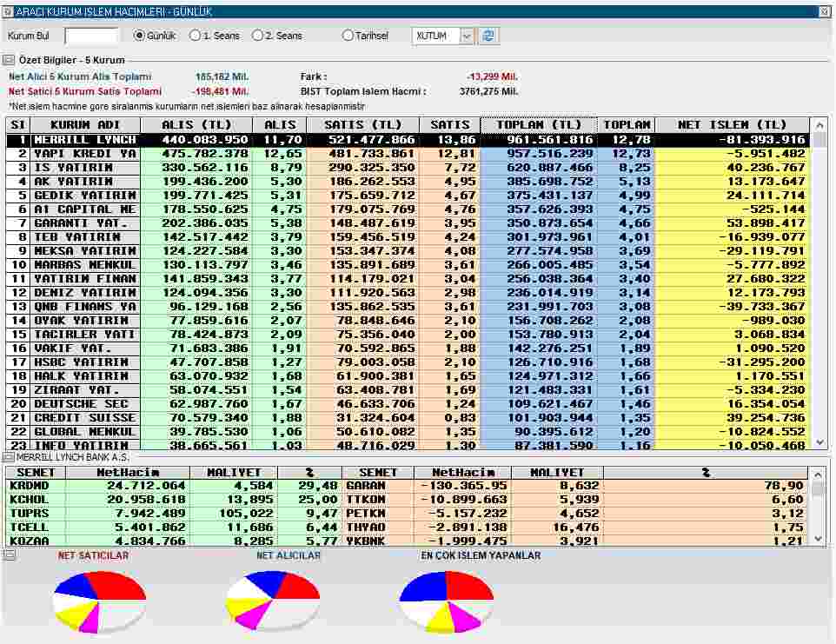Select the YAPI KREDI YA row
The width and height of the screenshot is (836, 644).
408,154
